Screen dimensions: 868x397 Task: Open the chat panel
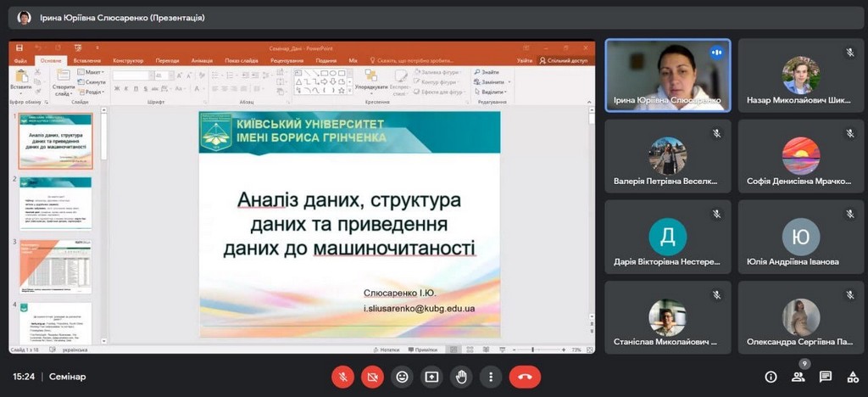(826, 377)
